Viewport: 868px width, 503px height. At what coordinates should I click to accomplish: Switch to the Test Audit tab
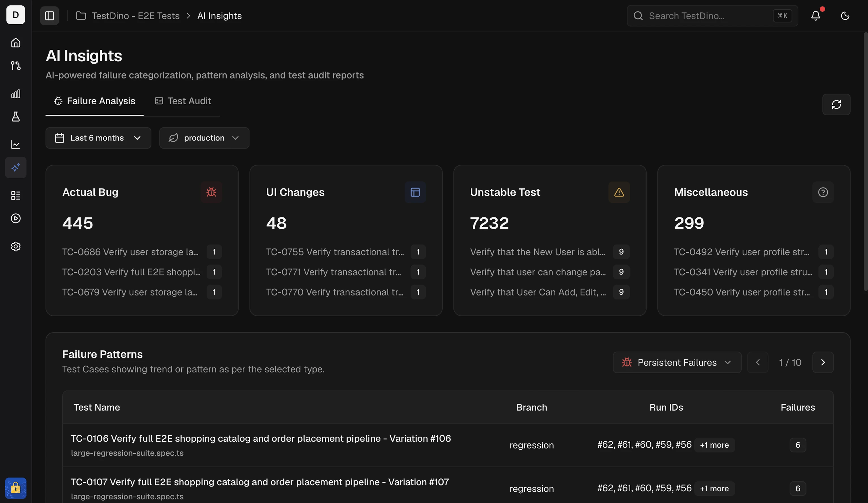[183, 101]
